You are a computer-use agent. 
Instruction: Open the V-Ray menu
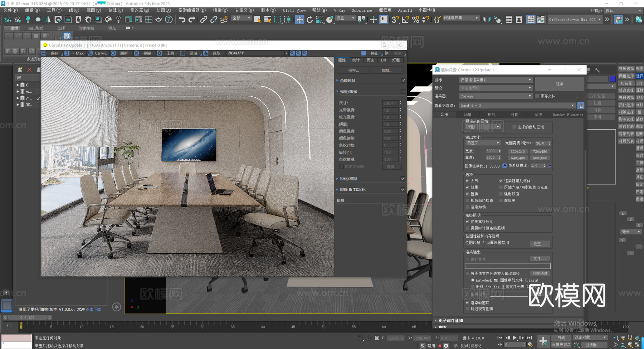(x=339, y=10)
